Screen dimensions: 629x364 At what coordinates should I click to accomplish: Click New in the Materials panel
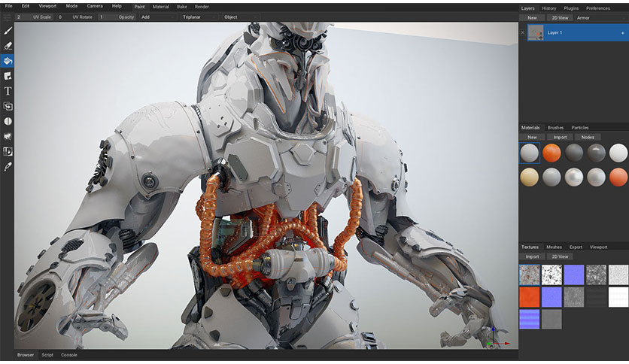tap(533, 137)
